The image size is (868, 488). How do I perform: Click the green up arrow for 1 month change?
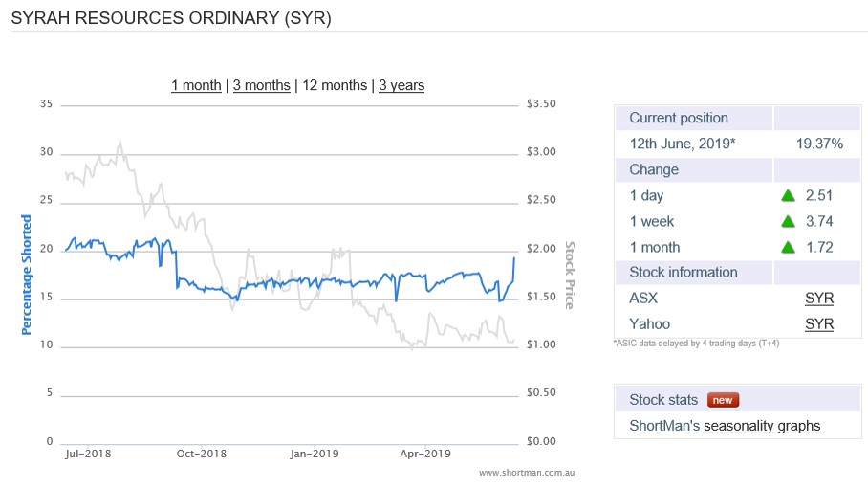point(788,248)
